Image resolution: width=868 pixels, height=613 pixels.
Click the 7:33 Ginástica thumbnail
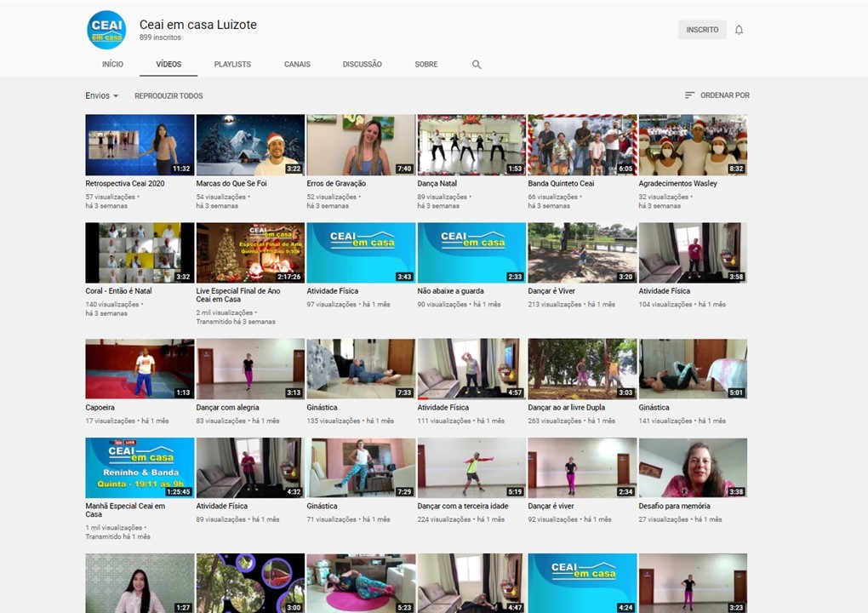tap(361, 369)
